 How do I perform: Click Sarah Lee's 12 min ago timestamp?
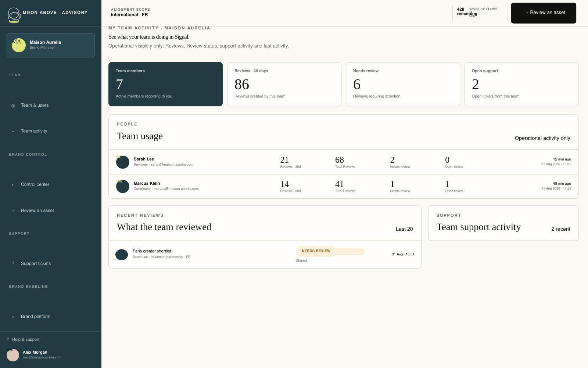(x=562, y=159)
